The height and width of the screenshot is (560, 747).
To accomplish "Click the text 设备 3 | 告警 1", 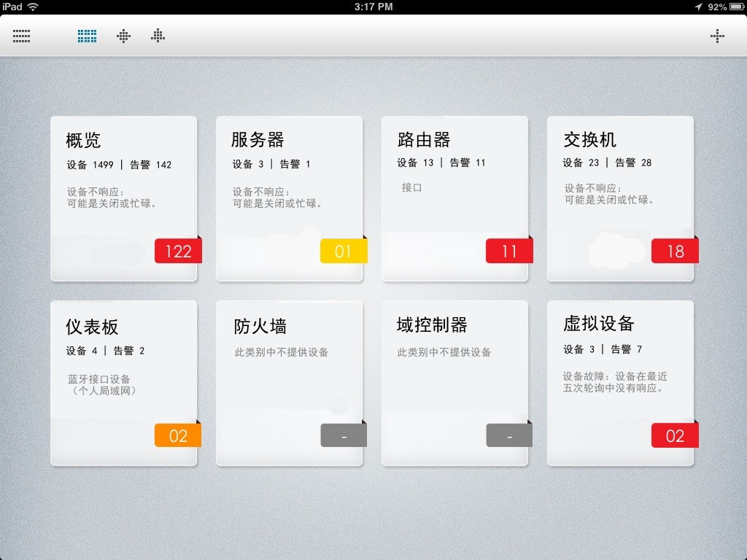I will [271, 164].
